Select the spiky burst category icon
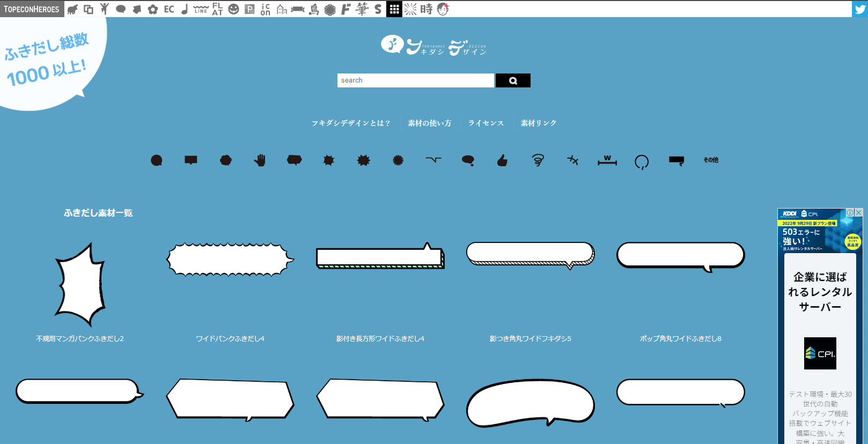The width and height of the screenshot is (868, 444). click(329, 160)
